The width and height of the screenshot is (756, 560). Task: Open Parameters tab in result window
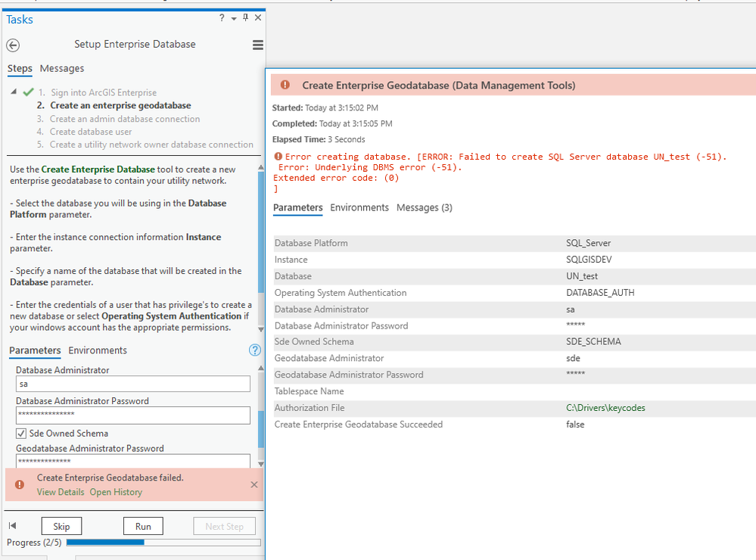click(297, 207)
